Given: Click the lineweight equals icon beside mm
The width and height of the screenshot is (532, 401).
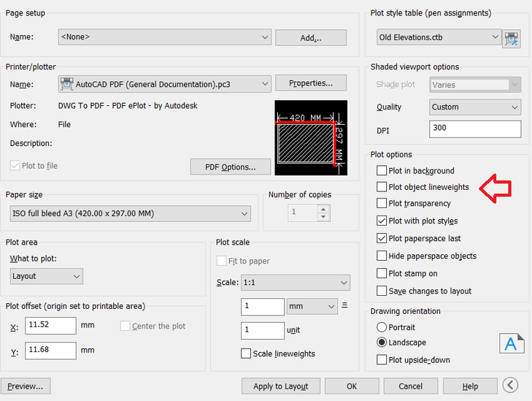Looking at the screenshot, I should (x=344, y=305).
